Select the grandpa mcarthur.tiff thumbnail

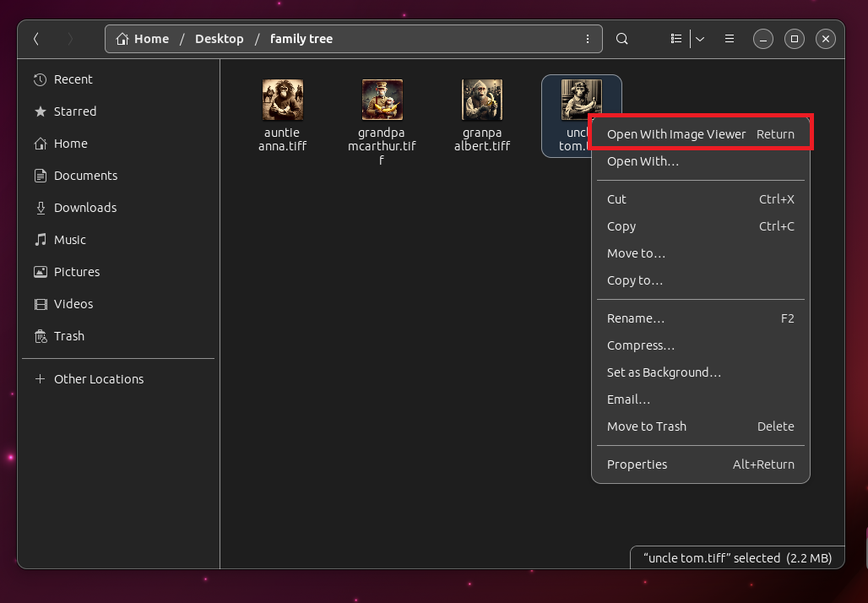[381, 99]
